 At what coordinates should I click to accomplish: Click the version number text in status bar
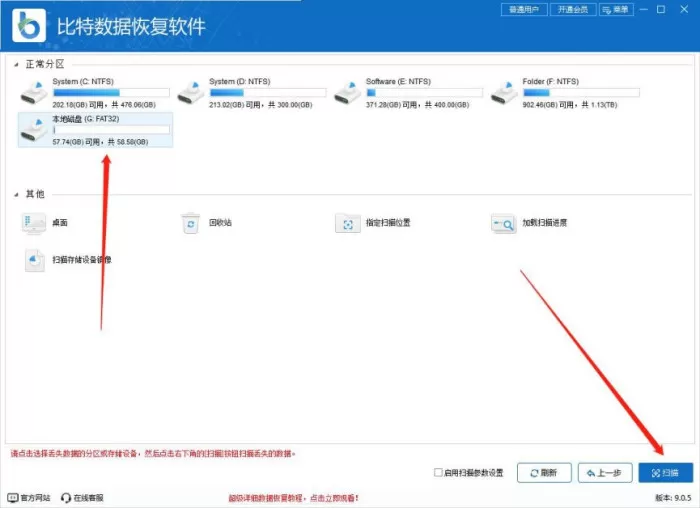coord(674,497)
